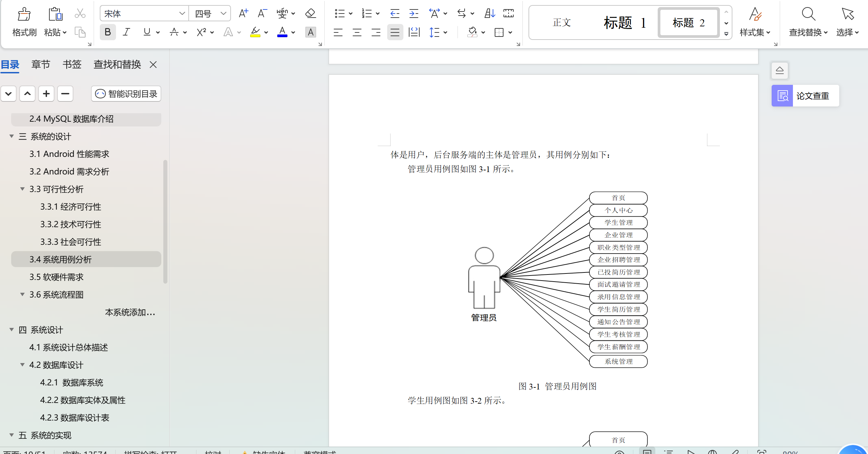The width and height of the screenshot is (868, 454).
Task: Open the font size dropdown (四号)
Action: [223, 14]
